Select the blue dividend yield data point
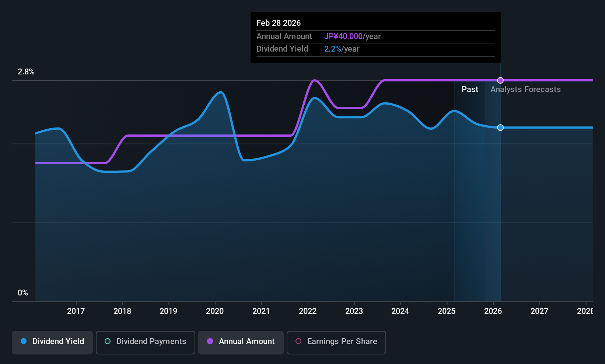Viewport: 605px width, 364px height. coord(500,127)
